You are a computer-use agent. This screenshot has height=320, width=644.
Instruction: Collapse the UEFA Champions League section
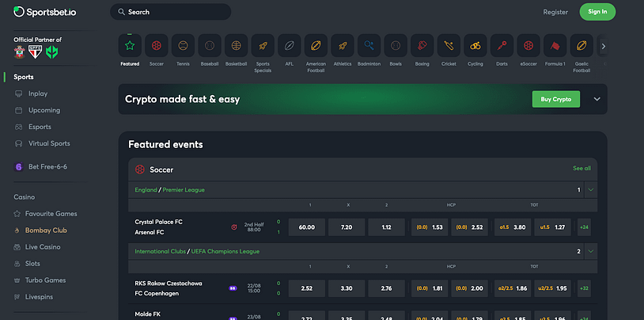pos(590,251)
